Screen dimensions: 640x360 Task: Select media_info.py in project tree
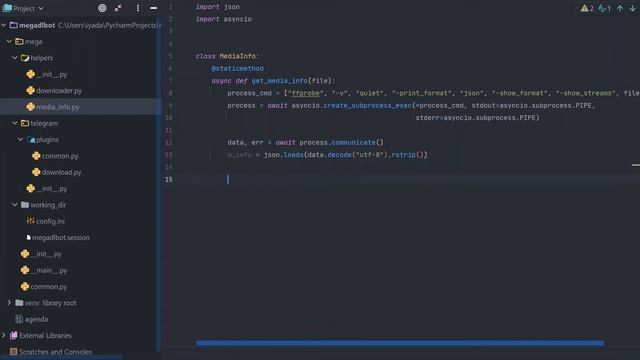coord(53,107)
